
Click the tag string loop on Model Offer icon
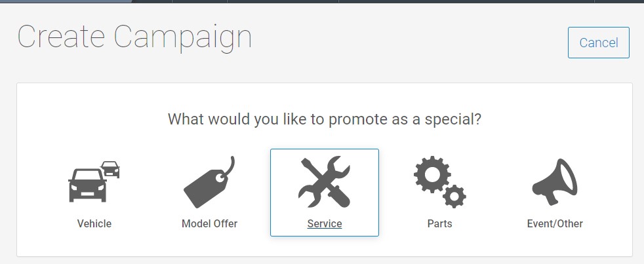coord(227,168)
